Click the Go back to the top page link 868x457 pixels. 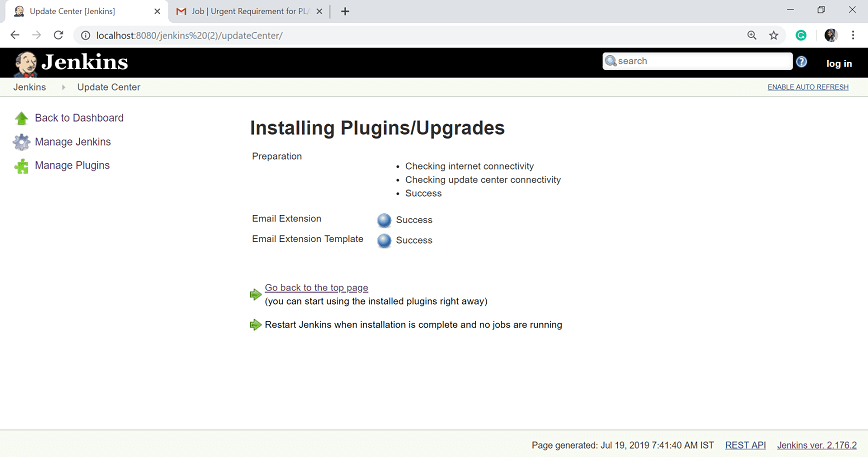[316, 288]
